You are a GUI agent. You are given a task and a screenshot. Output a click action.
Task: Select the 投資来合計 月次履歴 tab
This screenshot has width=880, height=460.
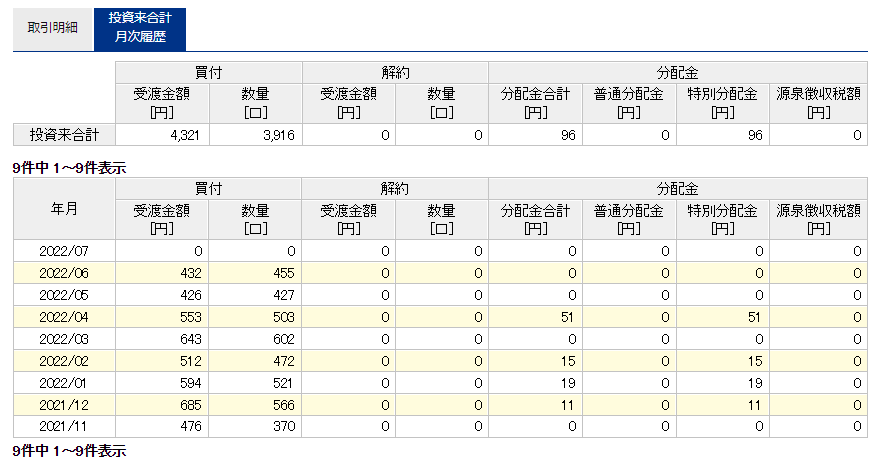(140, 30)
